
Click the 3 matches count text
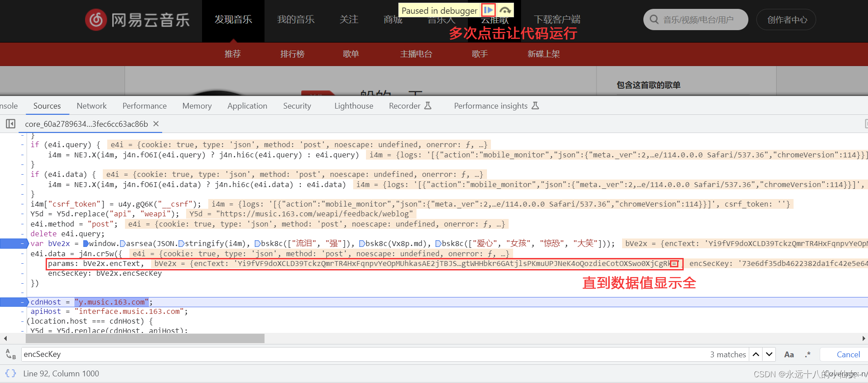tap(728, 354)
